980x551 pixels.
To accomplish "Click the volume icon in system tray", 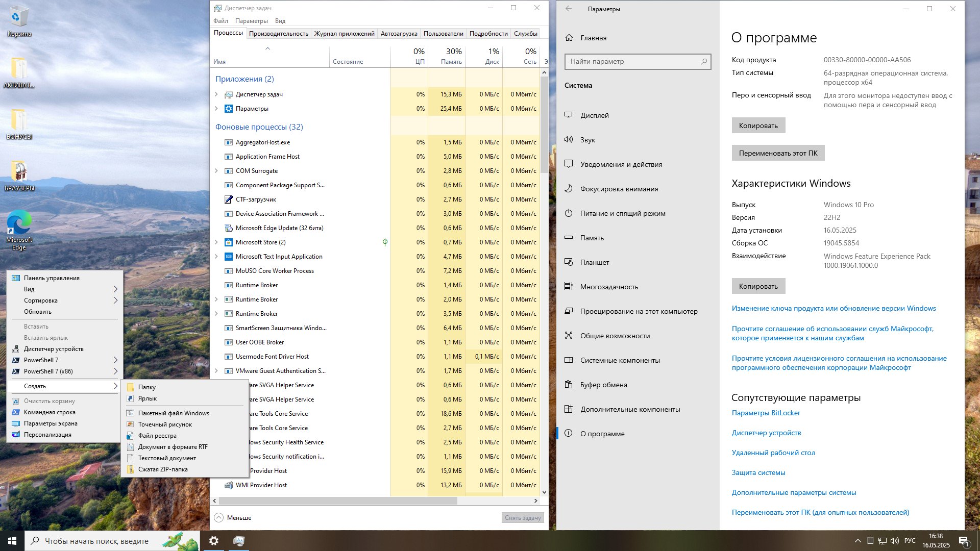I will point(894,541).
